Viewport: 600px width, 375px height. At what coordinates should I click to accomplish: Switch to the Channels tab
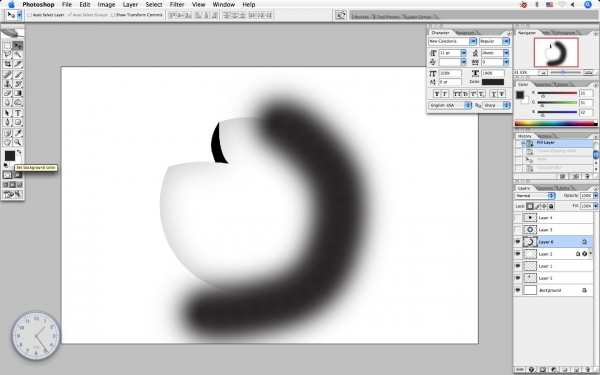tap(544, 188)
